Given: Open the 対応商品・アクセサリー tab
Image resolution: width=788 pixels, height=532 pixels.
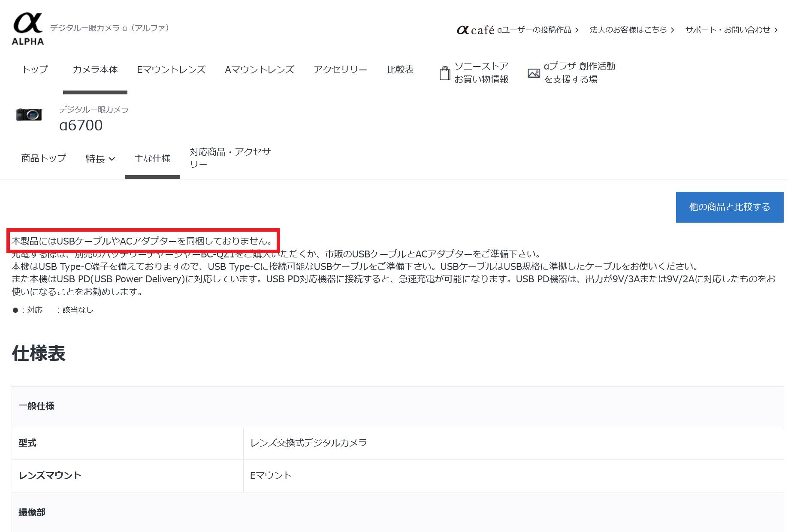Looking at the screenshot, I should [230, 158].
